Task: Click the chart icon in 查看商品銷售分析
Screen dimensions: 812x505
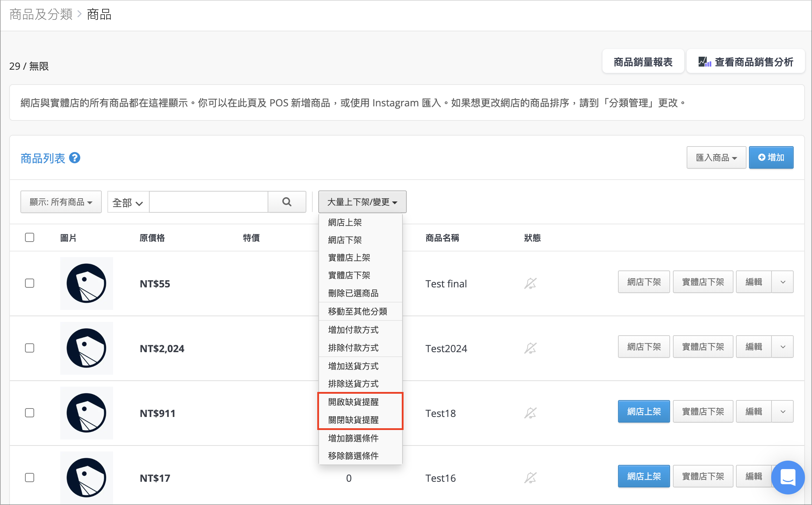Action: [x=705, y=62]
